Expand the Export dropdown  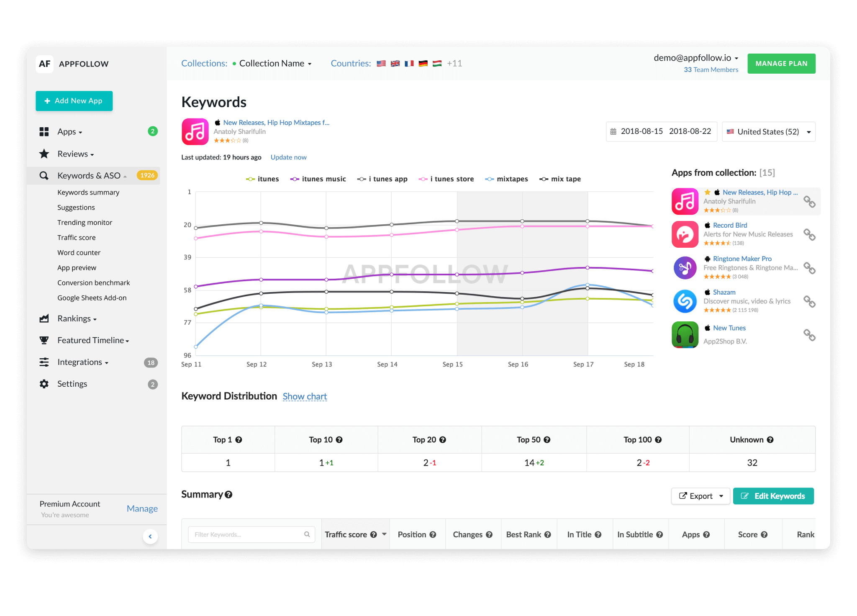tap(700, 496)
